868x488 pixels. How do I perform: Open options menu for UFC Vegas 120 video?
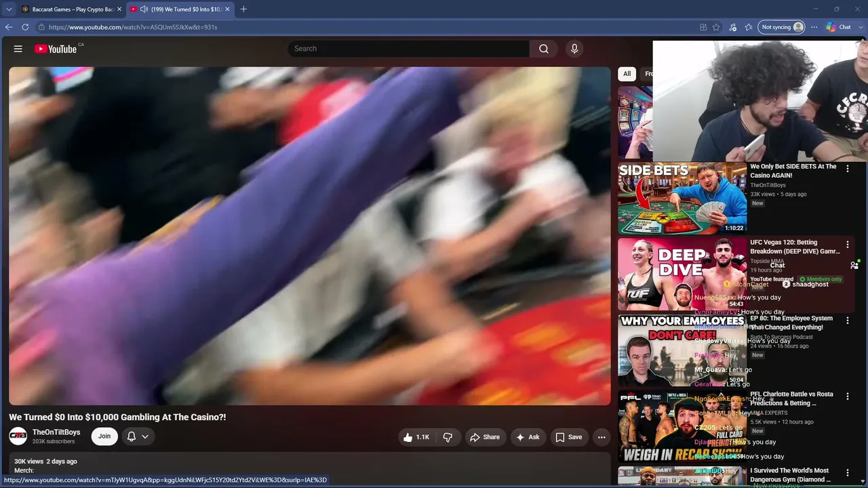coord(847,245)
